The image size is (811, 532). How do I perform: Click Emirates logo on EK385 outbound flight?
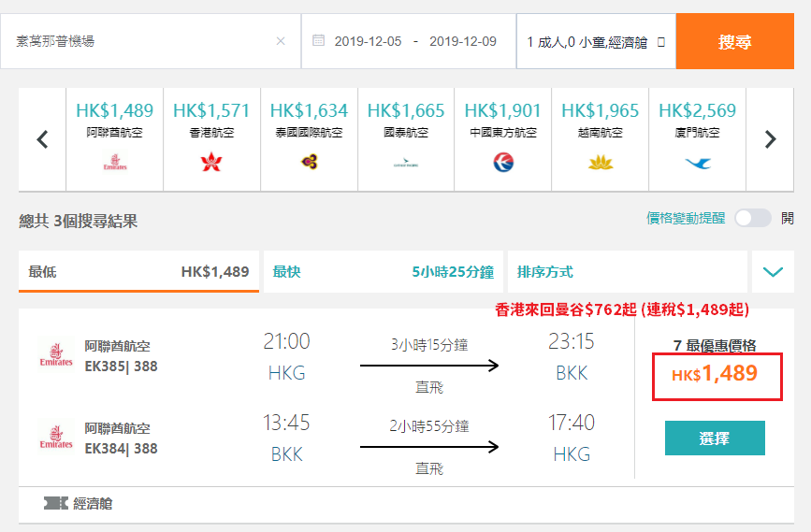56,354
